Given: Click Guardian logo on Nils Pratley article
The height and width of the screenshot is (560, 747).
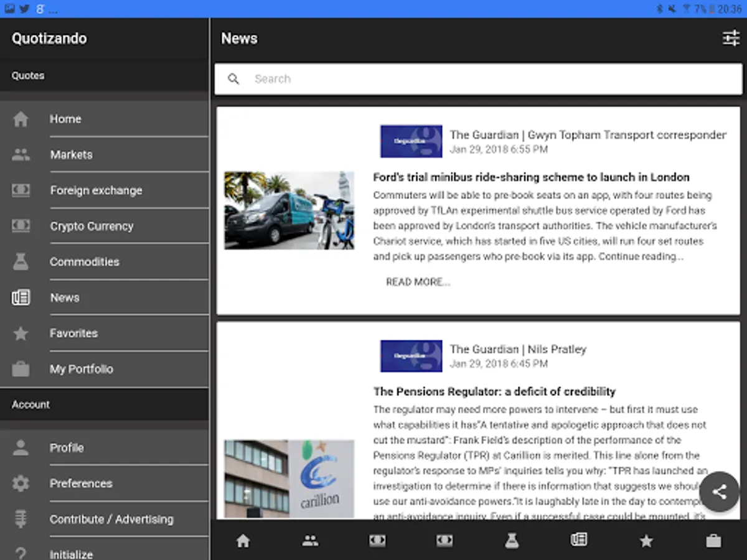Looking at the screenshot, I should click(x=411, y=356).
